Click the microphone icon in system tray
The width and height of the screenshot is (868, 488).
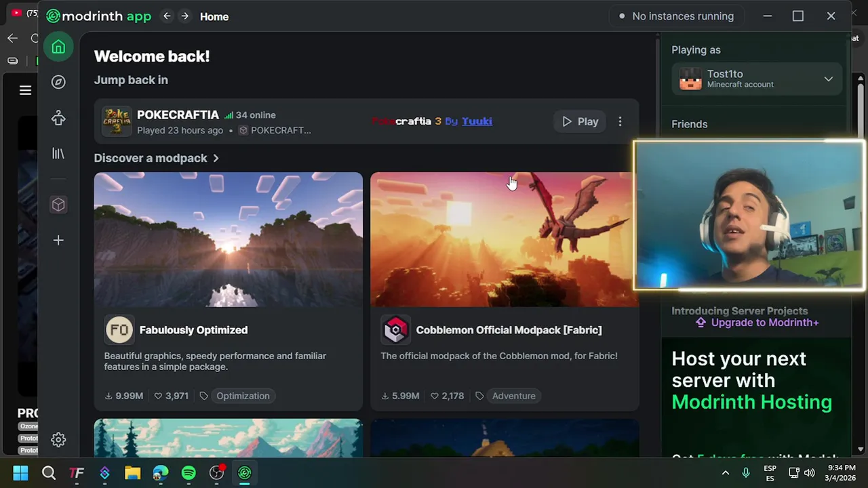coord(746,472)
